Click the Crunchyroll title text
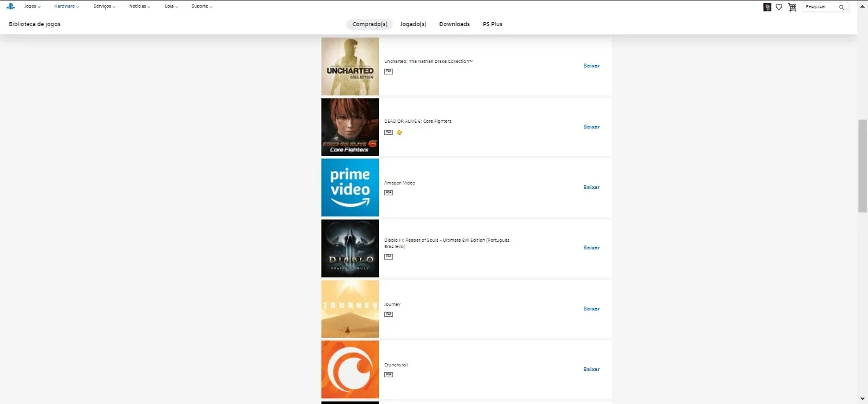The width and height of the screenshot is (868, 404). [396, 365]
